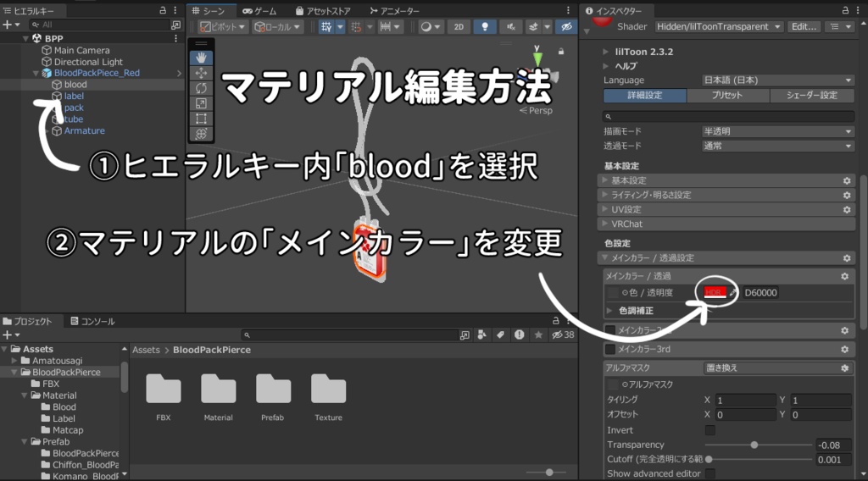Open the 描画モード dropdown

click(x=778, y=131)
